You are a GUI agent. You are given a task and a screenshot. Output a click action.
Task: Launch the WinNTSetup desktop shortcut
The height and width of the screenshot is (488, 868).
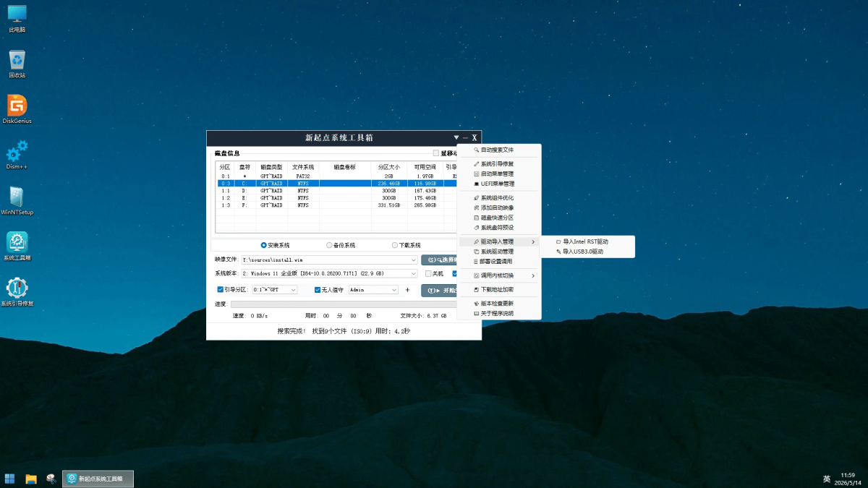tap(17, 201)
